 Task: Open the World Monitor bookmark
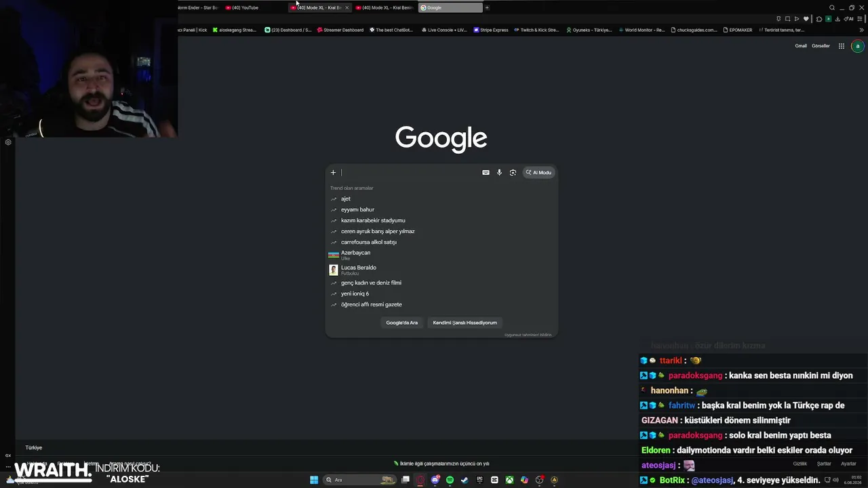click(642, 30)
